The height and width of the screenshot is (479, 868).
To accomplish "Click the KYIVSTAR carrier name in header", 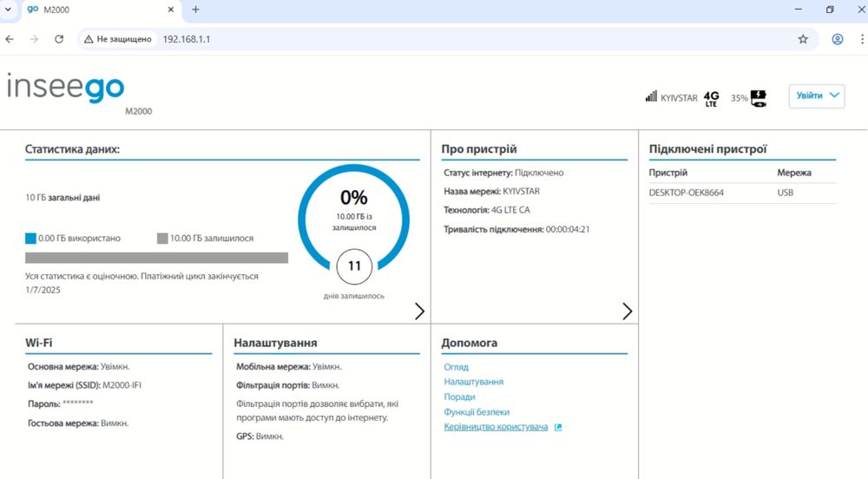I will pos(679,98).
